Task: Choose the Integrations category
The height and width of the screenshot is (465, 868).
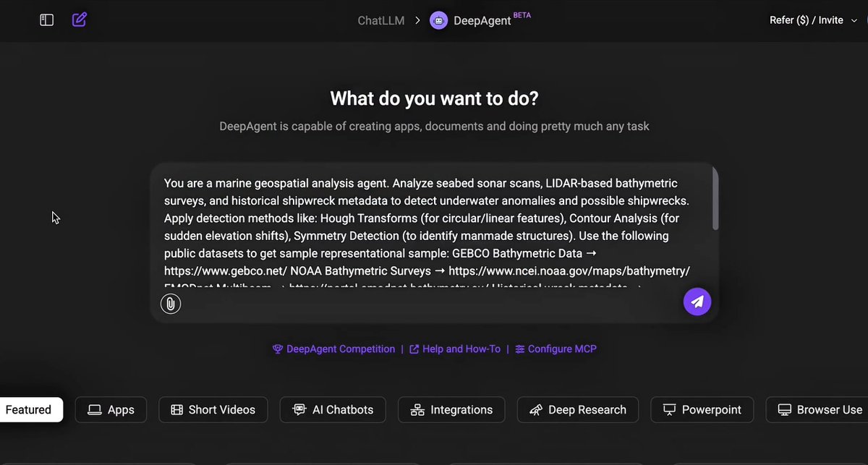Action: point(451,409)
